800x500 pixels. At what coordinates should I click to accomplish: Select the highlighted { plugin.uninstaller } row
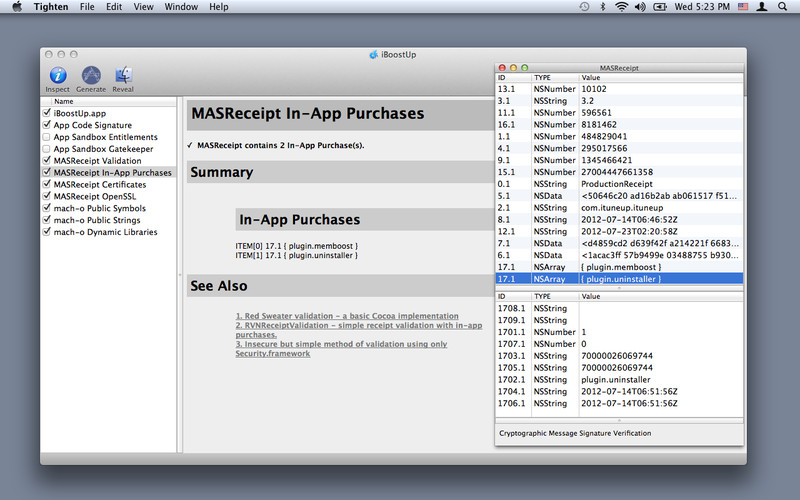[x=619, y=279]
